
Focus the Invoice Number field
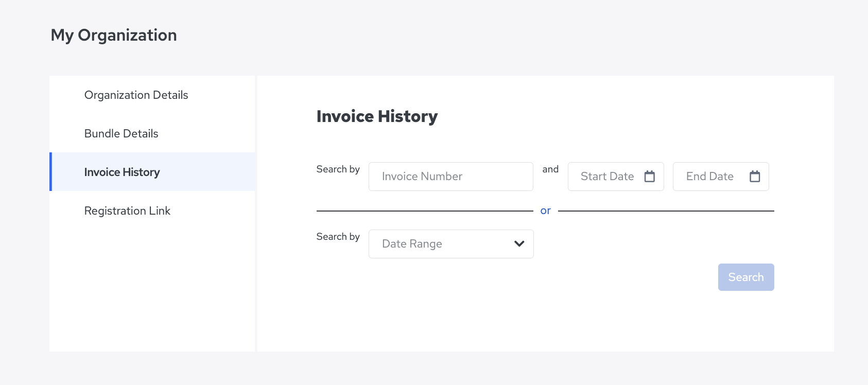coord(451,177)
